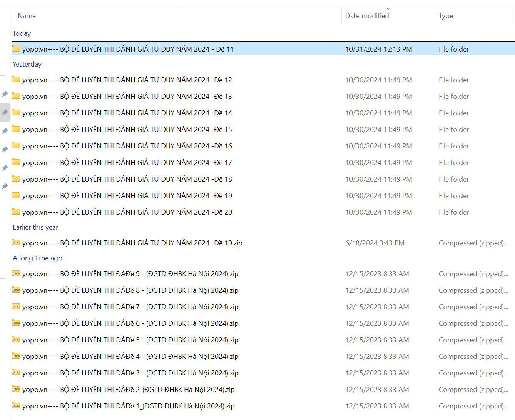Select folder name ending in Đề 11

pyautogui.click(x=128, y=49)
